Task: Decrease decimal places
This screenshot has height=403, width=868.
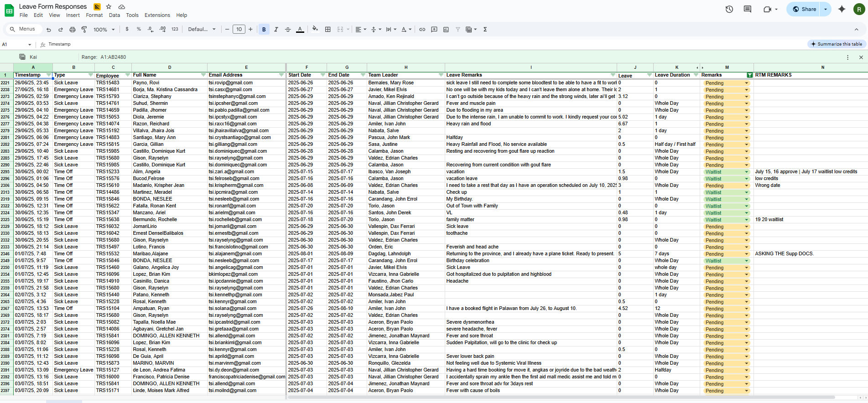Action: (151, 29)
